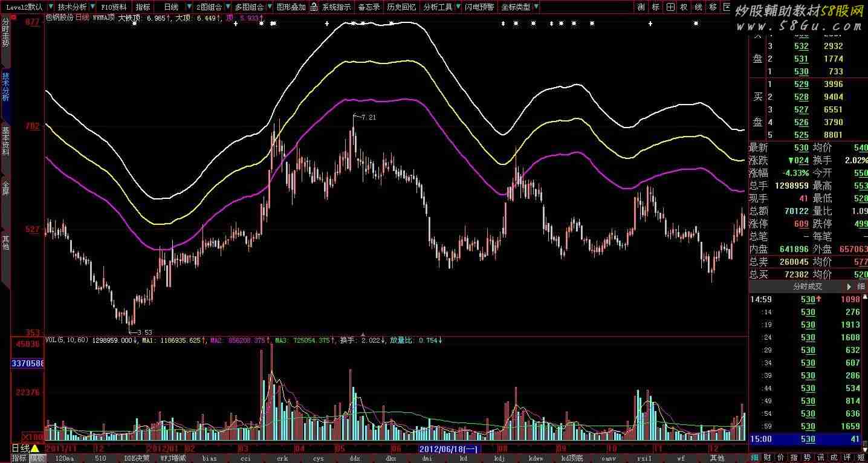Click the 权 adjustment icon
This screenshot has width=868, height=463.
point(684,7)
